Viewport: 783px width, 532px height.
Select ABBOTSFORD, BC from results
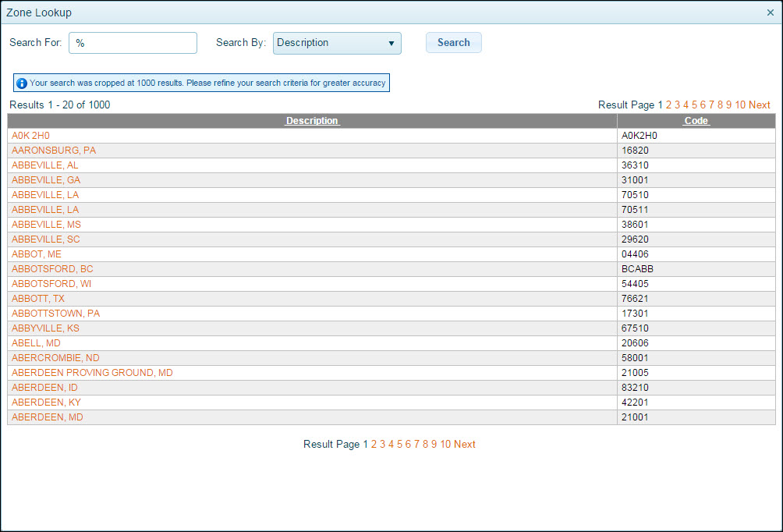pos(52,269)
